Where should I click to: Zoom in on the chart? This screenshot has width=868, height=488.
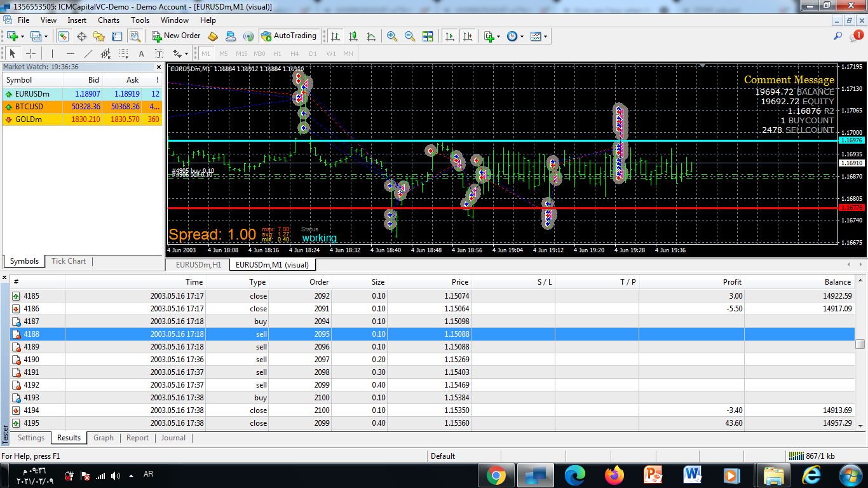392,36
